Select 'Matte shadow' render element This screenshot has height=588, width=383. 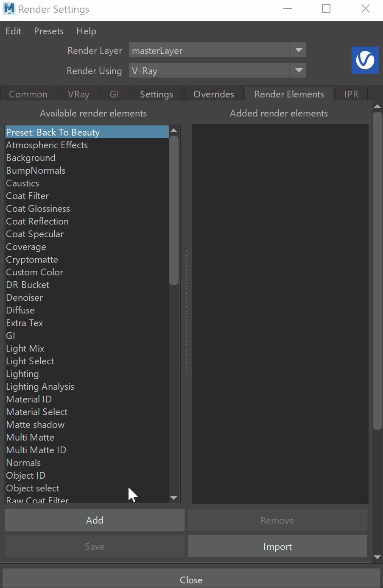click(87, 424)
